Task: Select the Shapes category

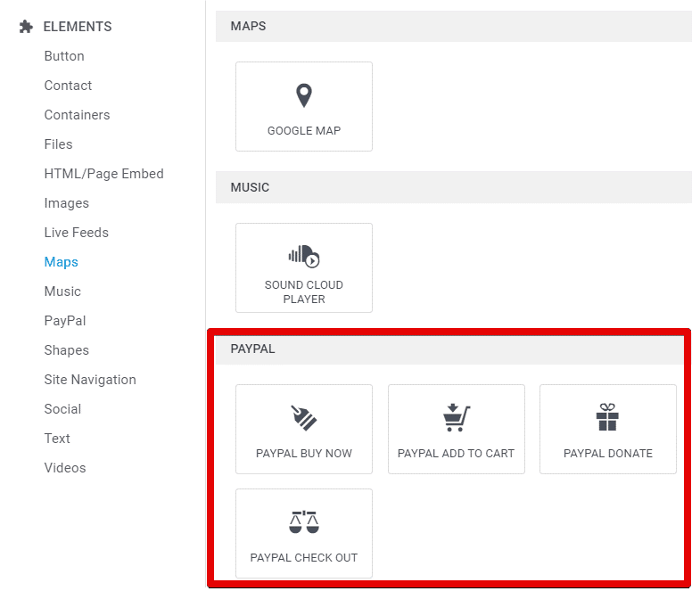Action: 67,350
